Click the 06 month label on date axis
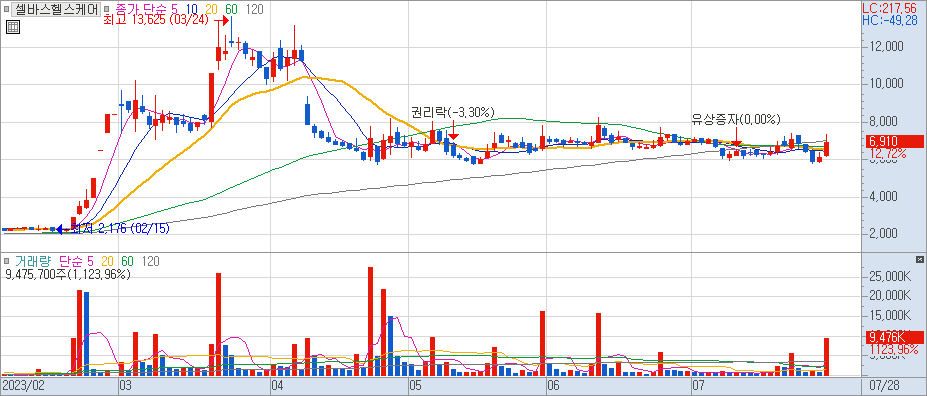 (x=553, y=385)
